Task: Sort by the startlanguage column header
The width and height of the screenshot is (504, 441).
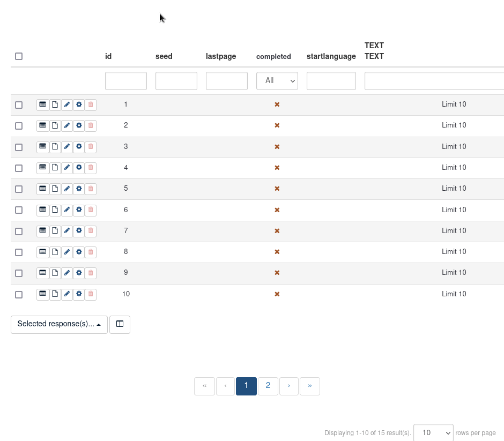Action: [331, 56]
